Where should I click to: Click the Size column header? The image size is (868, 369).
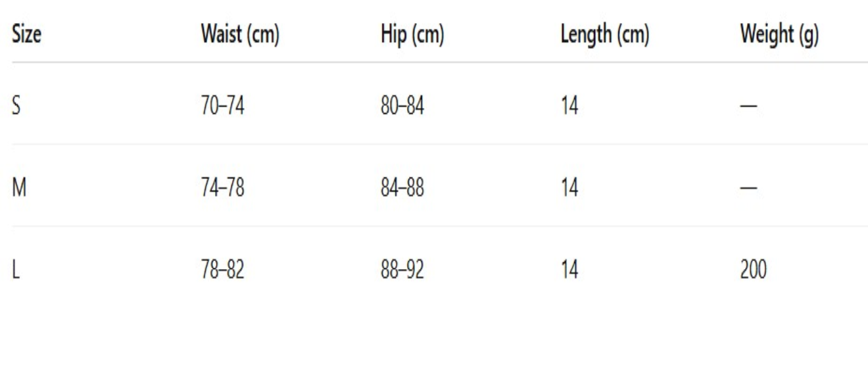coord(26,36)
